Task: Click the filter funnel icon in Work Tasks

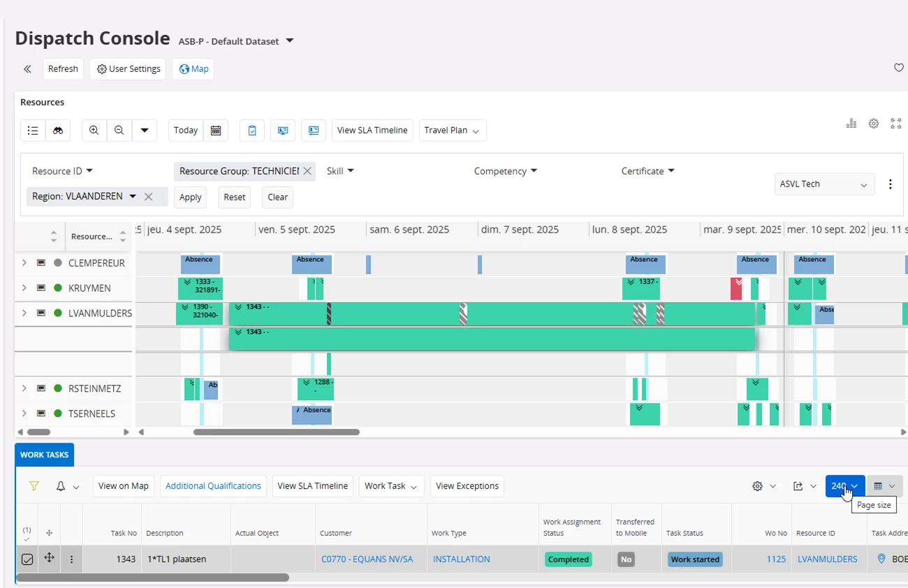Action: pos(34,486)
